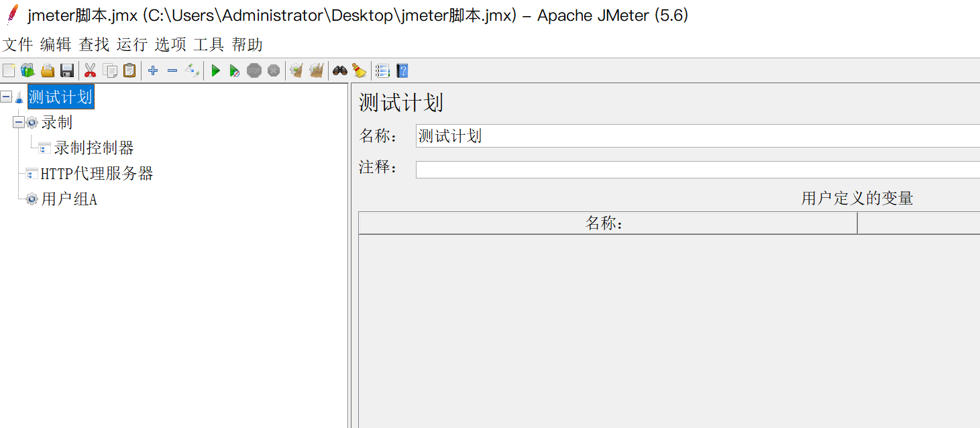Image resolution: width=980 pixels, height=428 pixels.
Task: Collapse the 测试计划 tree node
Action: point(6,97)
